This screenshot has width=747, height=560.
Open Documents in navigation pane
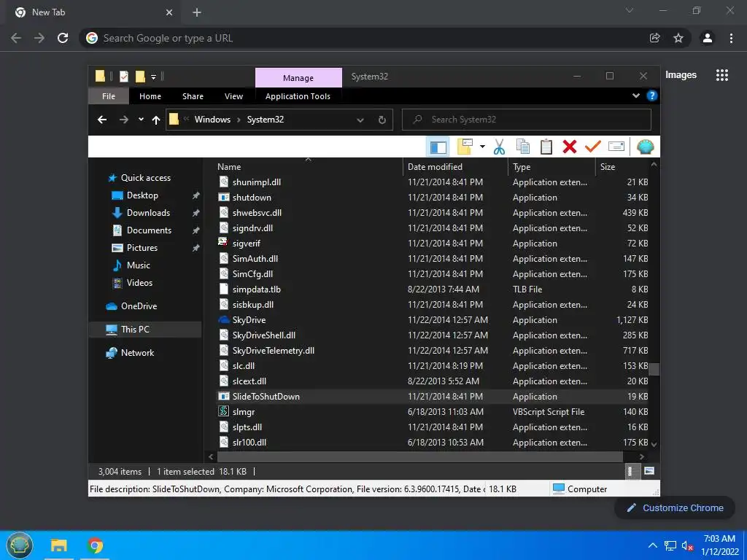coord(149,230)
